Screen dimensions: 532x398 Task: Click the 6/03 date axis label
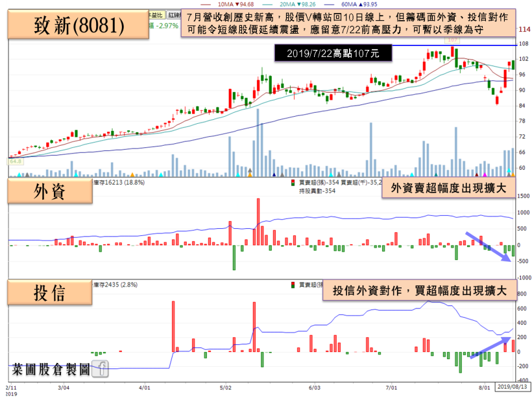point(315,388)
